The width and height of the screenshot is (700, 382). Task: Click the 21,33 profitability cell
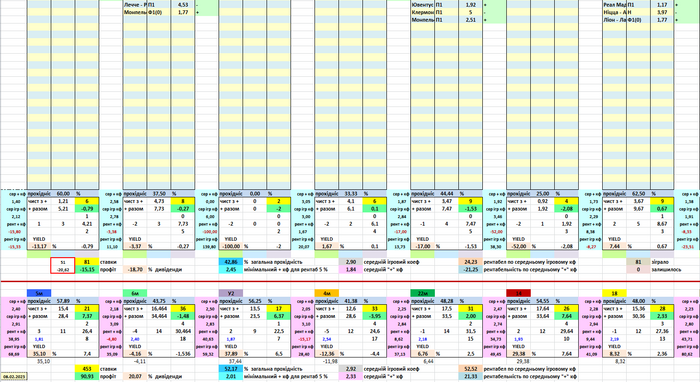coord(471,377)
